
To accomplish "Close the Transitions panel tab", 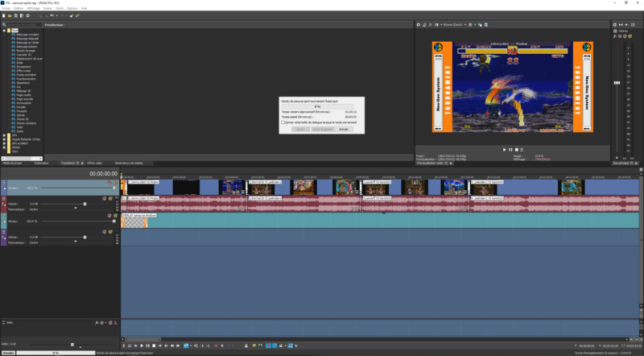I will tap(82, 164).
